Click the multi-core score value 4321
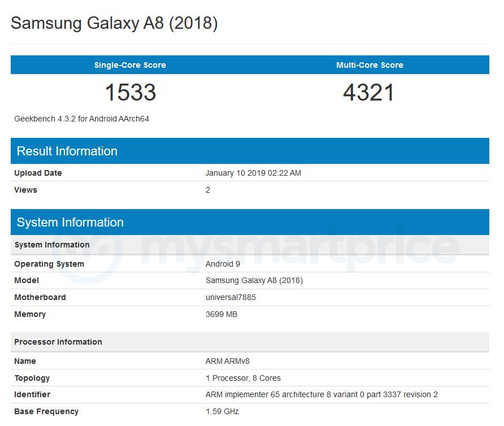 (x=368, y=92)
